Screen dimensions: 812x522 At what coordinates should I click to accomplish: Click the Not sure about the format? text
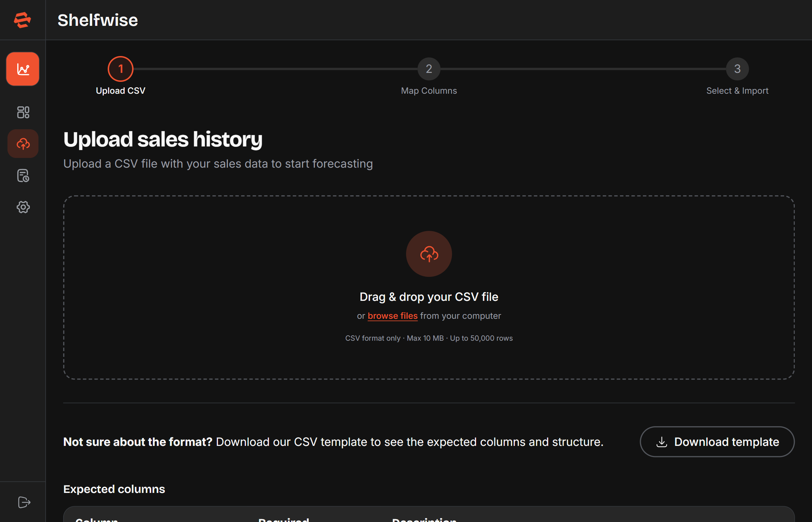pos(138,442)
